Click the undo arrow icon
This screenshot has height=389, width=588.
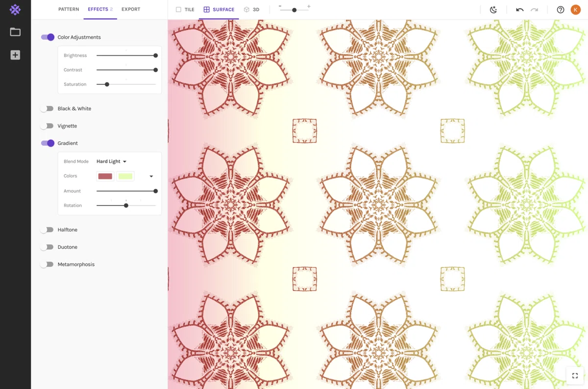519,10
